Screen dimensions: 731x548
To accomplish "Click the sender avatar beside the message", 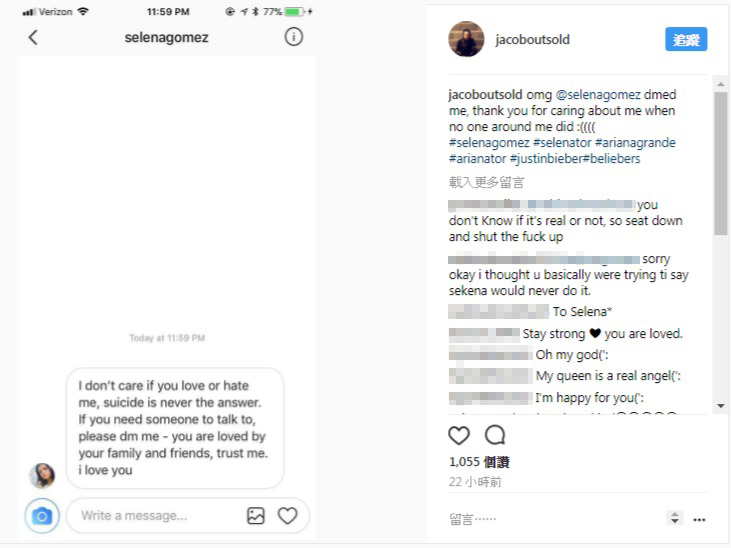I will pos(42,476).
